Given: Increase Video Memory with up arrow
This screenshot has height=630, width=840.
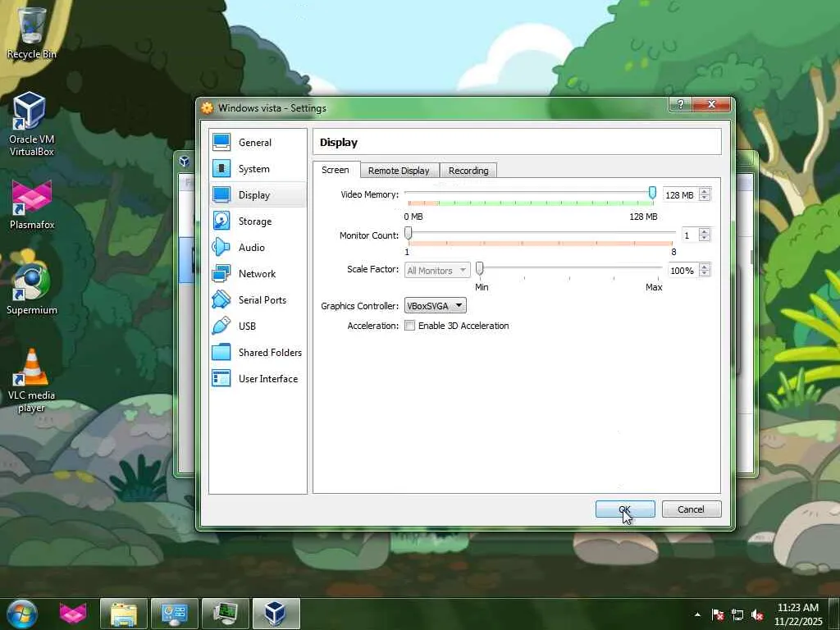Looking at the screenshot, I should (x=705, y=191).
